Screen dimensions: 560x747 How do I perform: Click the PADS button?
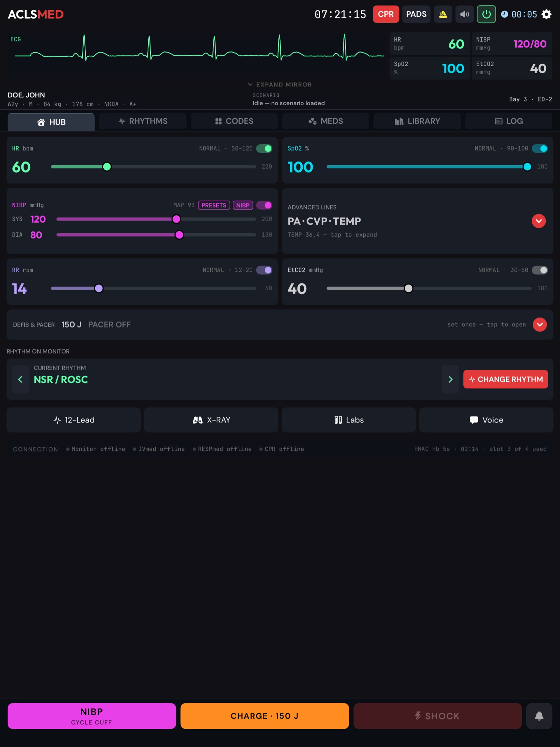(x=416, y=14)
